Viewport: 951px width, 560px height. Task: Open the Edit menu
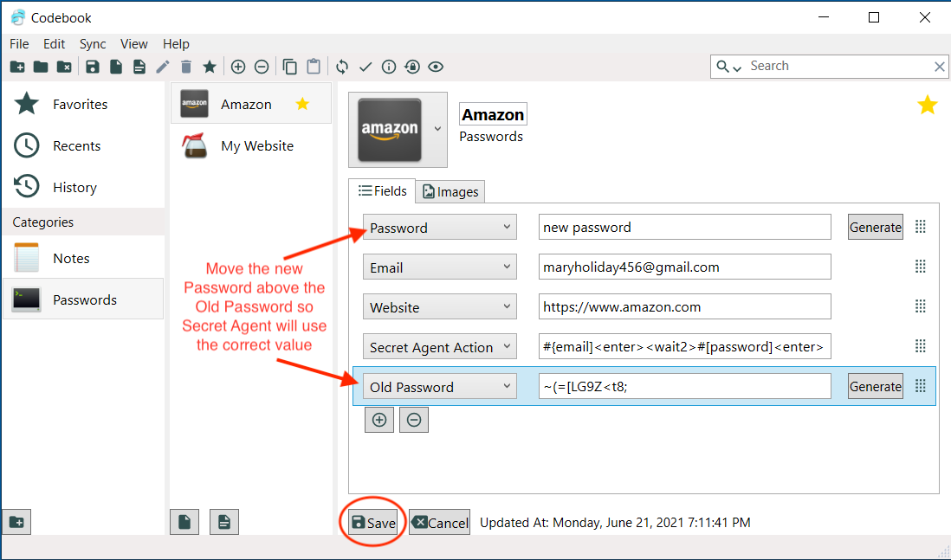(x=54, y=43)
